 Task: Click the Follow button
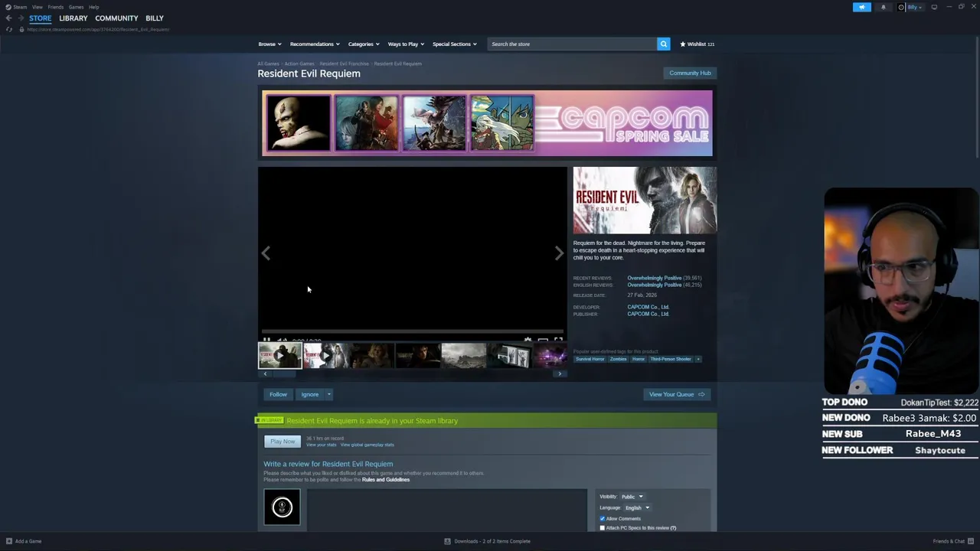(278, 394)
